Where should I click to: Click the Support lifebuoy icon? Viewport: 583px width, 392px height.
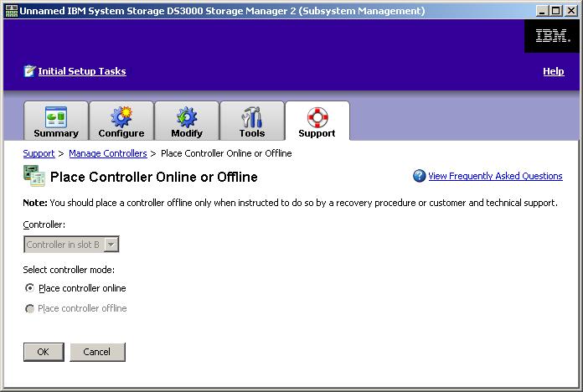click(317, 116)
